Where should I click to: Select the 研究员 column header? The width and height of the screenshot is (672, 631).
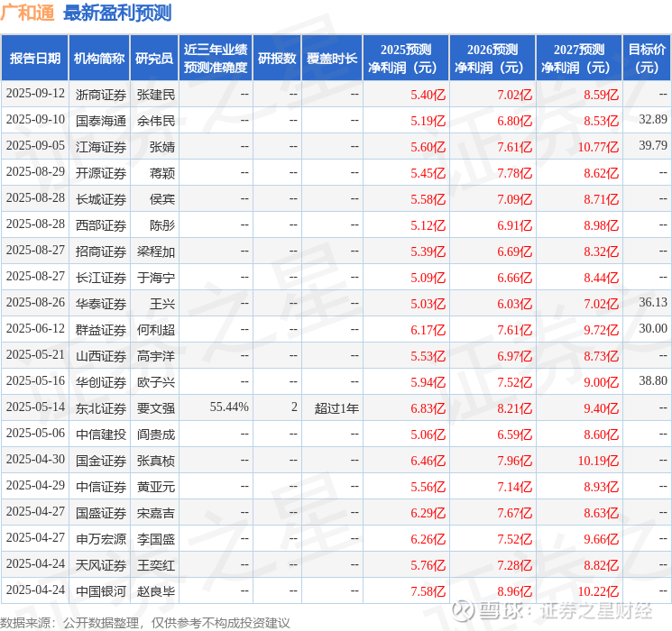pos(154,59)
